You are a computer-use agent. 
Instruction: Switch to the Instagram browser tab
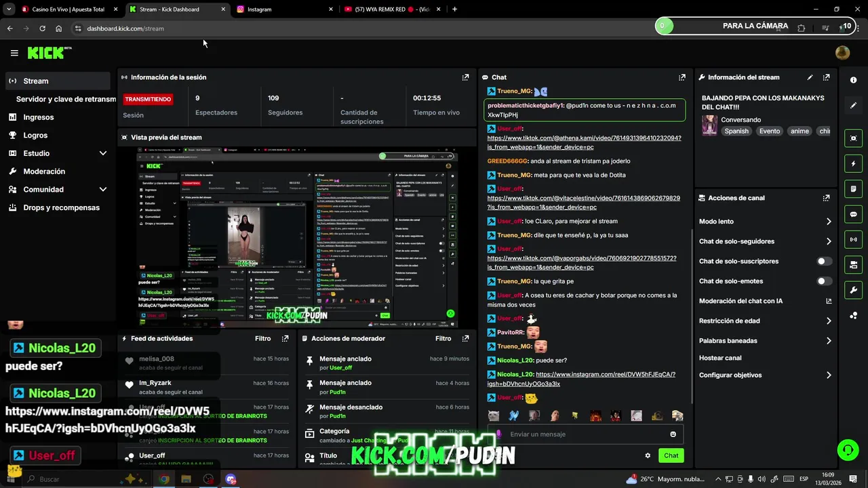coord(285,9)
